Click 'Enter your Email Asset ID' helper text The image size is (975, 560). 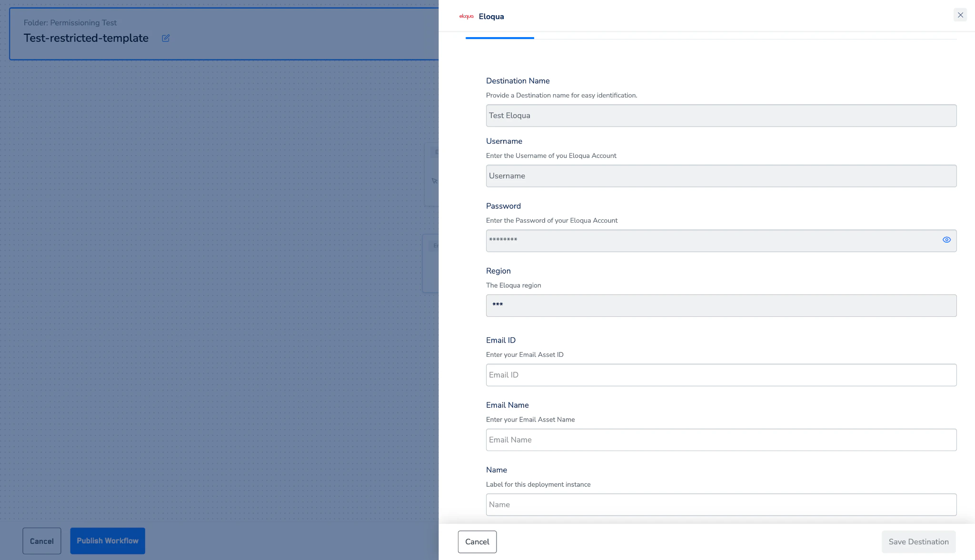(x=525, y=354)
